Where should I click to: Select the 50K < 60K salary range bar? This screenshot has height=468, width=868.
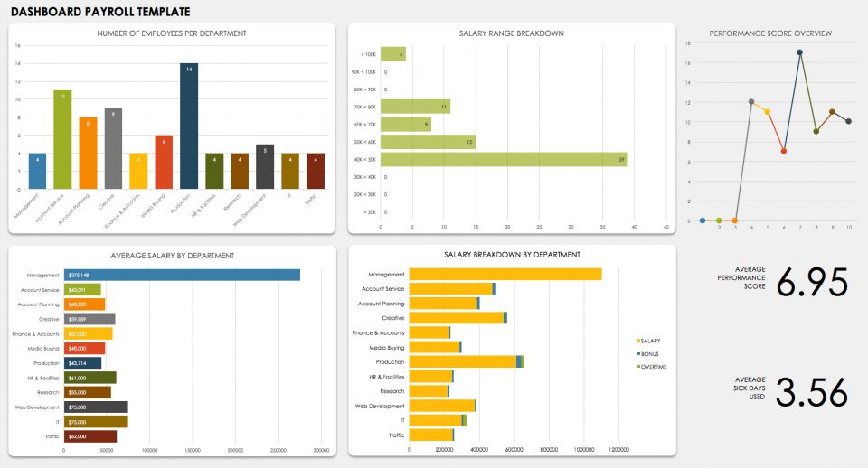(428, 142)
